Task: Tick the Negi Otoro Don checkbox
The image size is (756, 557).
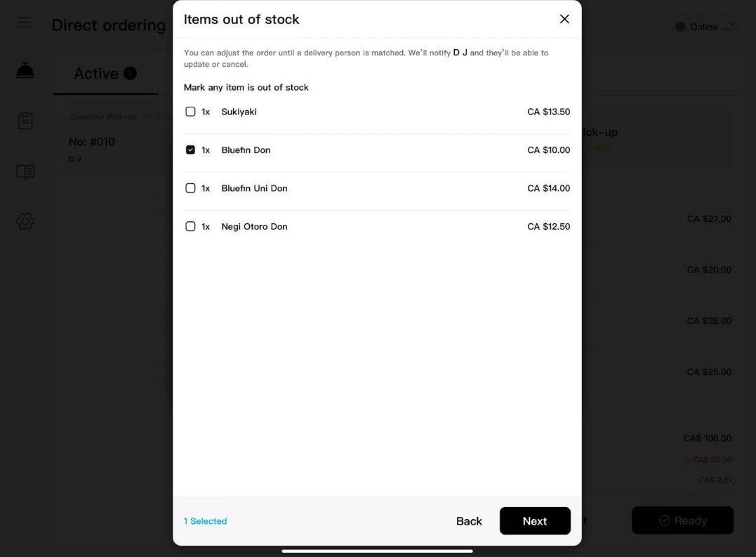Action: coord(190,227)
